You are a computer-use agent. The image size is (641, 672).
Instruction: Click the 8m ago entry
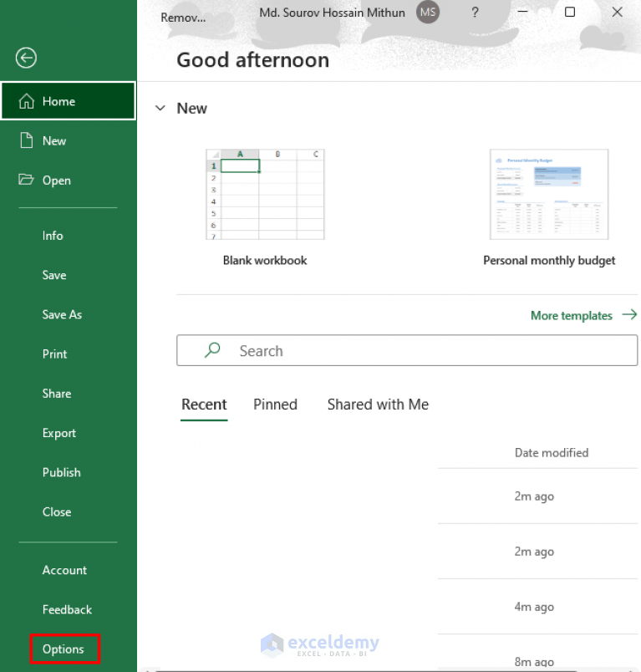pos(534,662)
